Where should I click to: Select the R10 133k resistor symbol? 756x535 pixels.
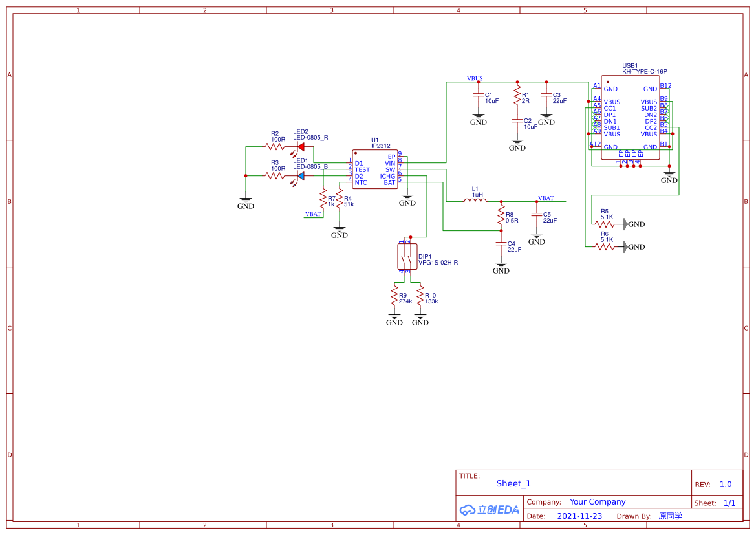(x=420, y=297)
